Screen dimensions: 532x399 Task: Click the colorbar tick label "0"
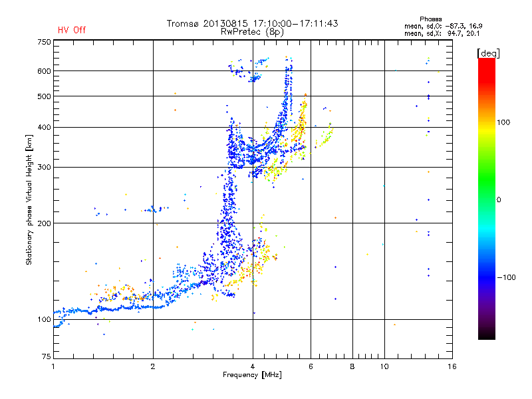498,199
